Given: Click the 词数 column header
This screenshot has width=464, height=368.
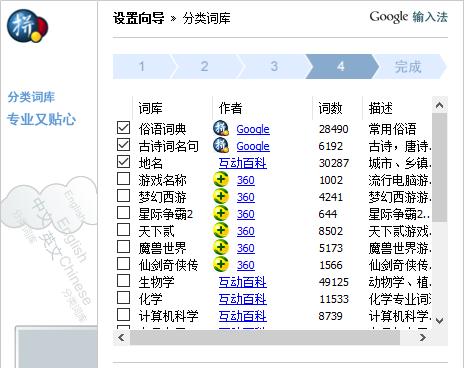Looking at the screenshot, I should pyautogui.click(x=337, y=108).
